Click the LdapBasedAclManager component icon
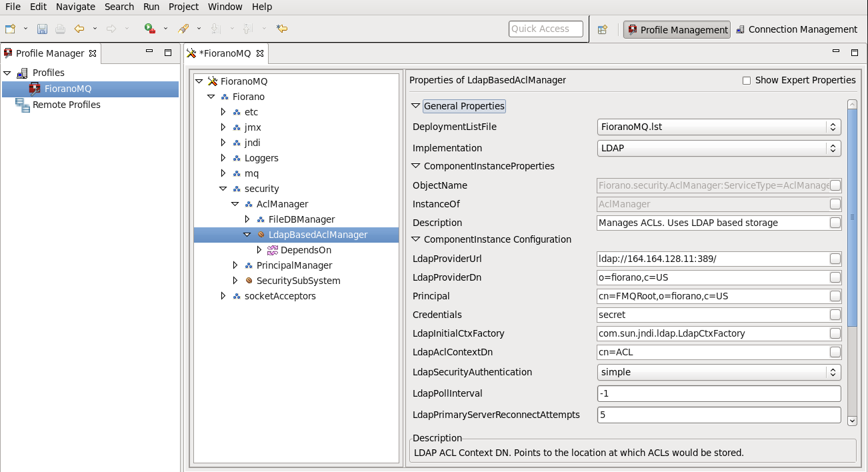The width and height of the screenshot is (868, 472). 261,235
